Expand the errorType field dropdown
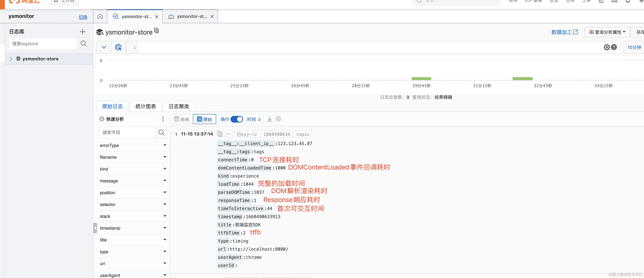The width and height of the screenshot is (644, 278). (x=165, y=145)
